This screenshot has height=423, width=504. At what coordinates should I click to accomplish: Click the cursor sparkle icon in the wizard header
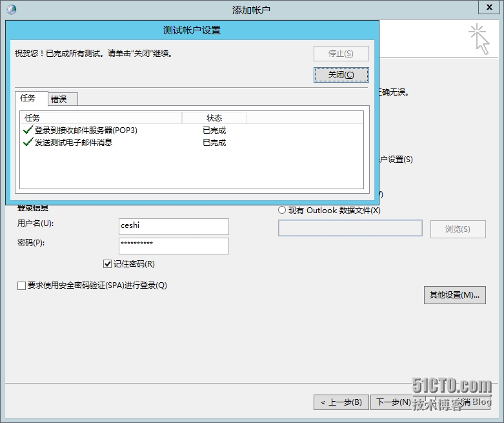coord(479,39)
